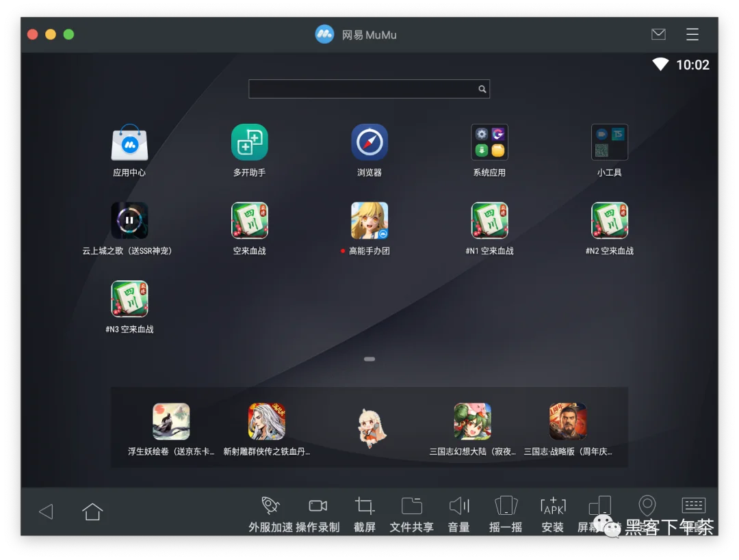Open the 浏览器 browser app
Image resolution: width=739 pixels, height=560 pixels.
pyautogui.click(x=369, y=142)
